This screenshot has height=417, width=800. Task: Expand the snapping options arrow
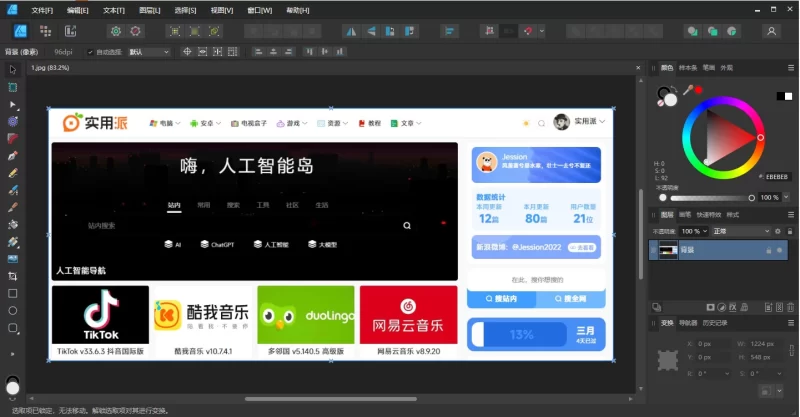[x=542, y=31]
